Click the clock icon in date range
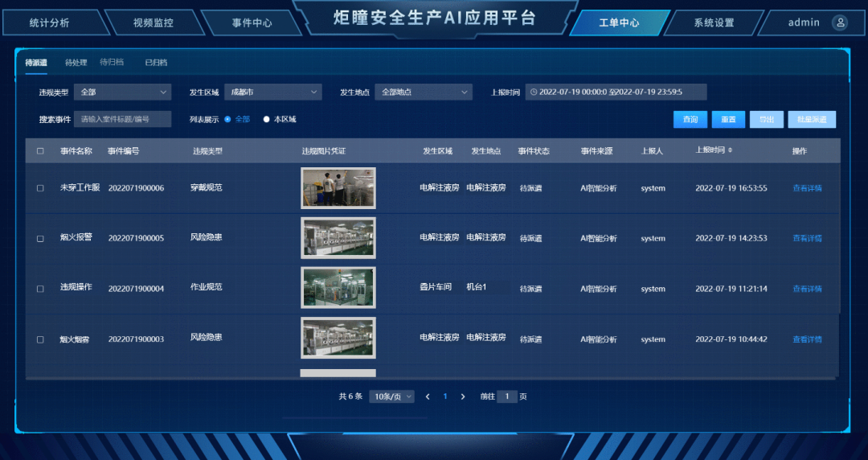Screen dimensions: 868x460 click(534, 92)
